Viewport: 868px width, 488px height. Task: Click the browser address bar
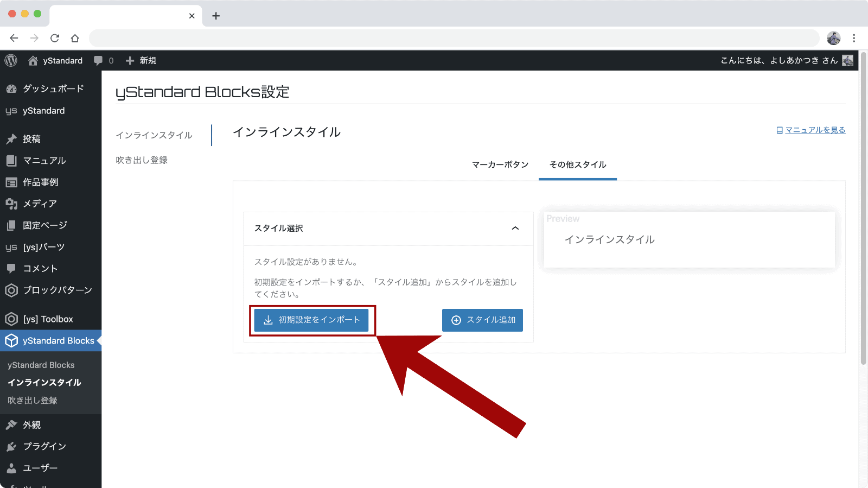(x=454, y=38)
